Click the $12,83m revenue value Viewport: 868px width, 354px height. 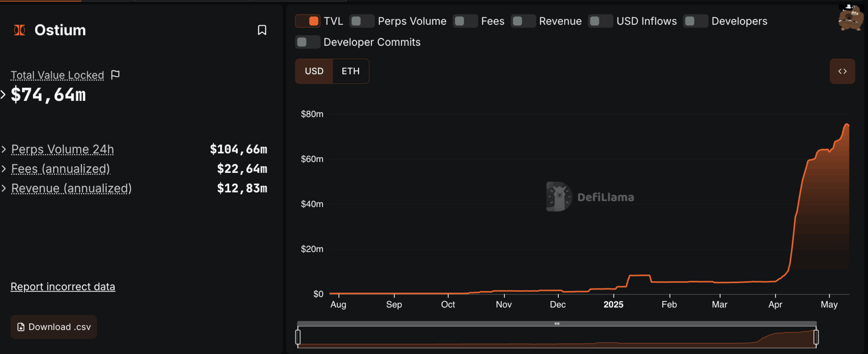click(x=242, y=188)
